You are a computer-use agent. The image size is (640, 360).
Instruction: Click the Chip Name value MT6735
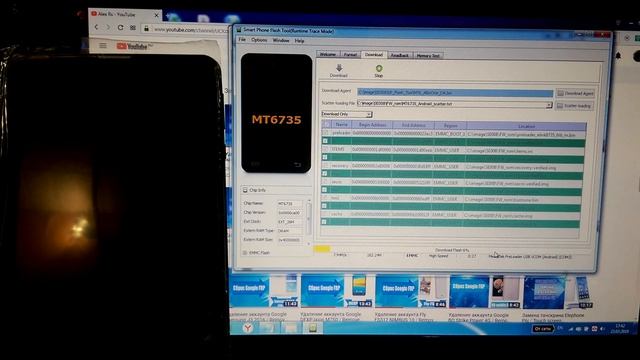(x=289, y=203)
